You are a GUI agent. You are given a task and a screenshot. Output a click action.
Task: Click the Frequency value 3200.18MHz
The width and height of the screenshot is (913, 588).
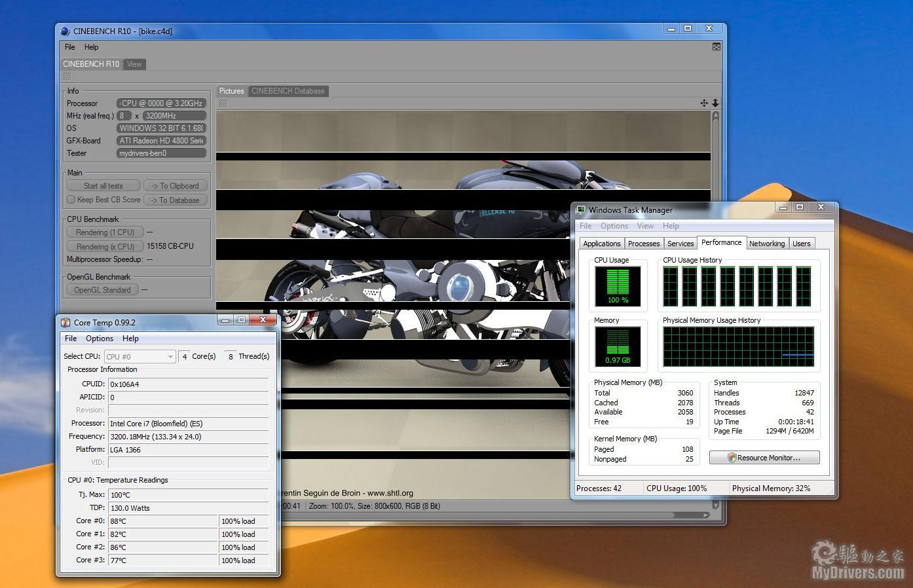tap(188, 437)
